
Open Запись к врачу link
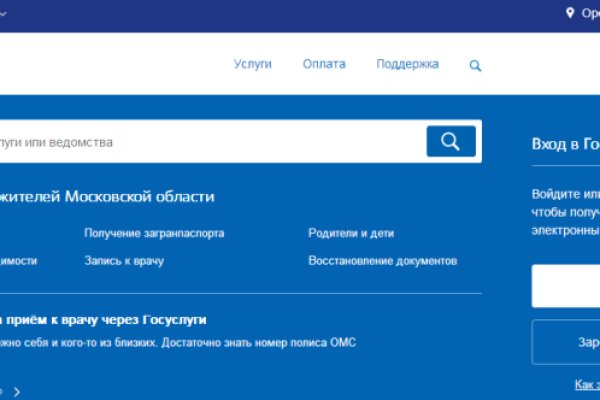(x=124, y=261)
